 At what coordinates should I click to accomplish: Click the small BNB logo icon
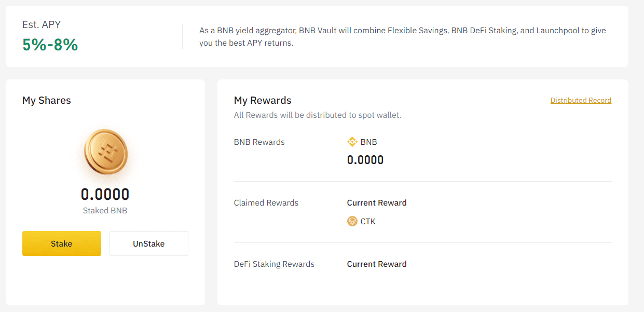(352, 142)
